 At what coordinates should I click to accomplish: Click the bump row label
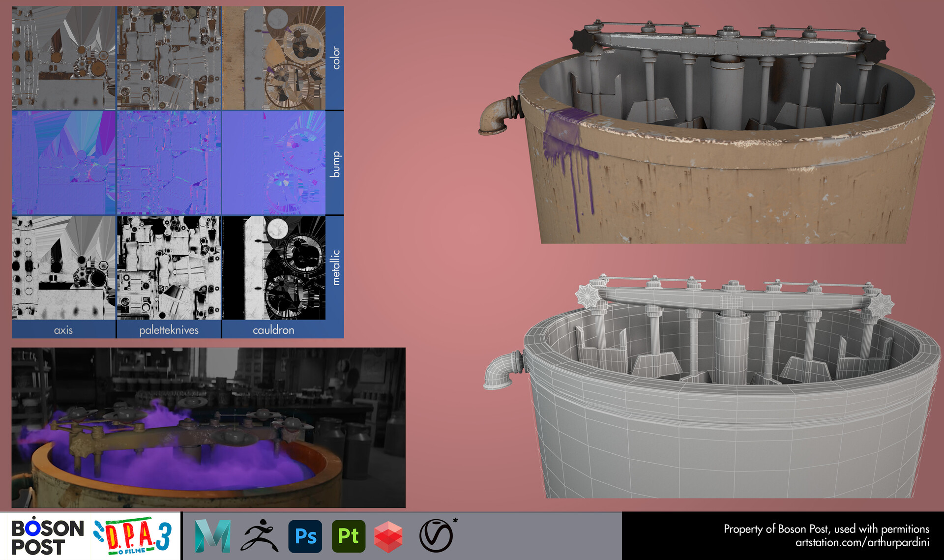pos(335,164)
